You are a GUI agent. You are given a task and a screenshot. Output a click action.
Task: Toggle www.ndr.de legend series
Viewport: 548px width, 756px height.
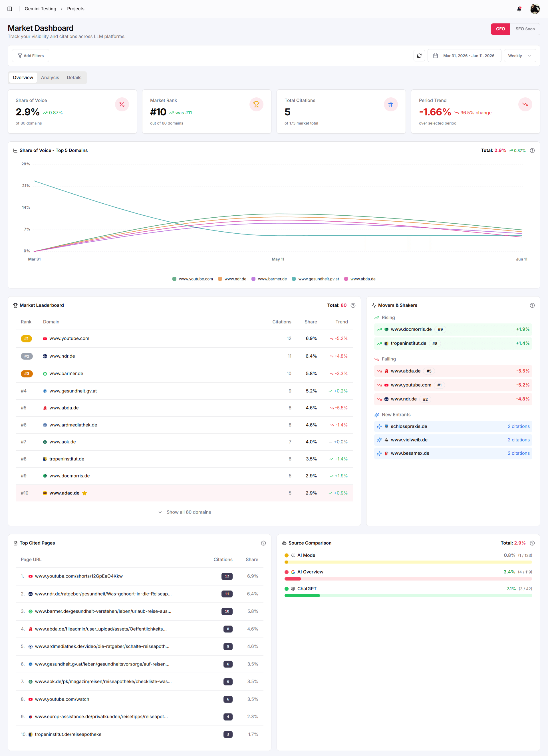pyautogui.click(x=232, y=279)
